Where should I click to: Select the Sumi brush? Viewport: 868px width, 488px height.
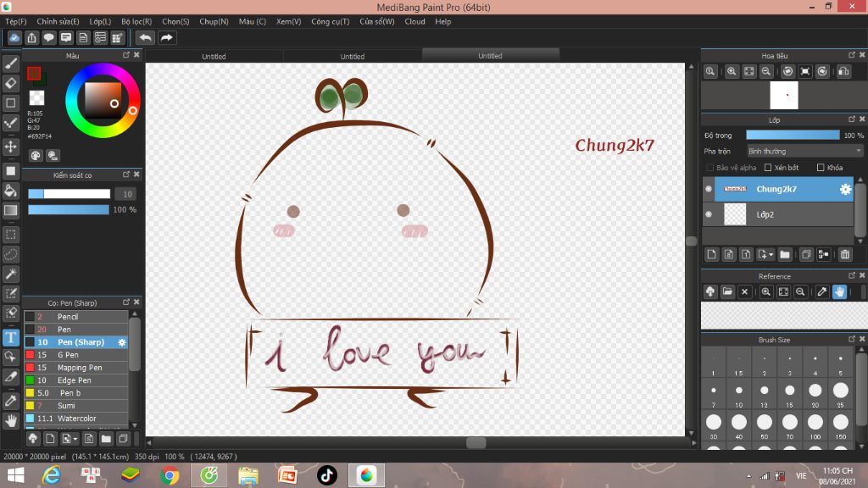click(76, 406)
